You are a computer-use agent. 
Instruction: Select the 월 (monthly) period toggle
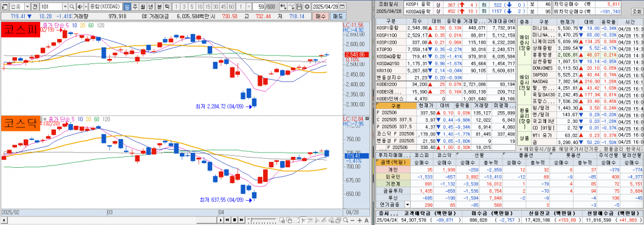click(143, 7)
